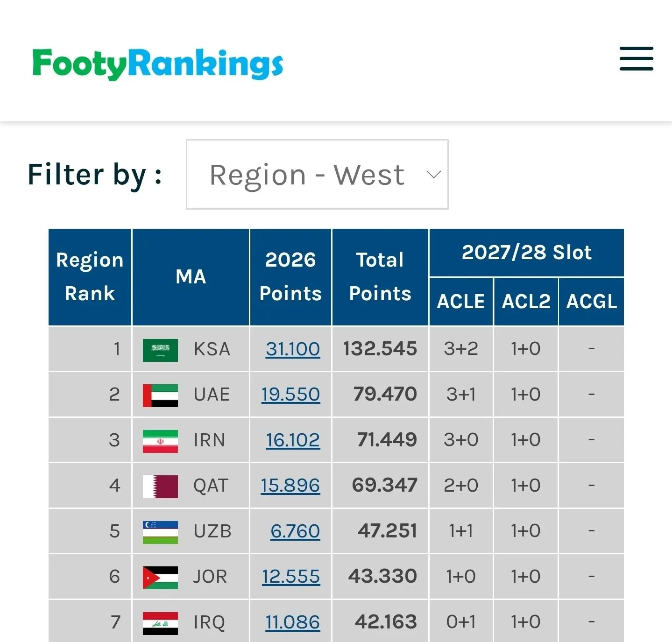Click the UAE flag icon
Viewport: 672px width, 642px height.
(160, 395)
